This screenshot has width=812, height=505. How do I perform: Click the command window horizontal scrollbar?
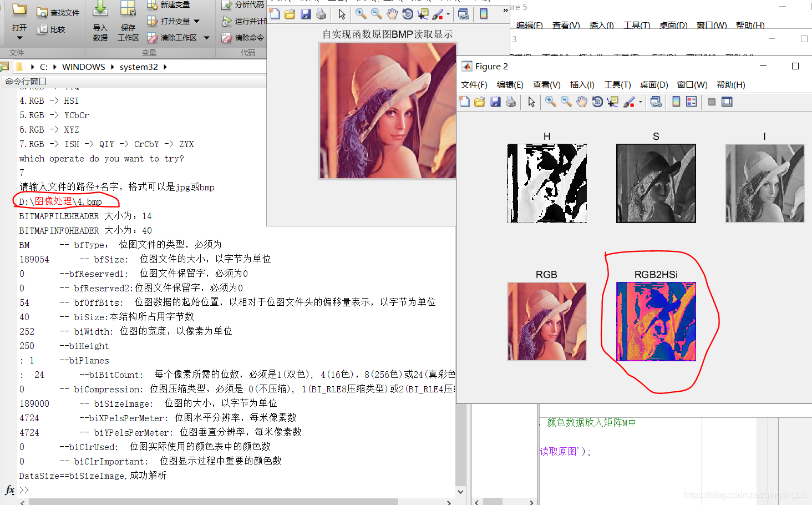[214, 502]
